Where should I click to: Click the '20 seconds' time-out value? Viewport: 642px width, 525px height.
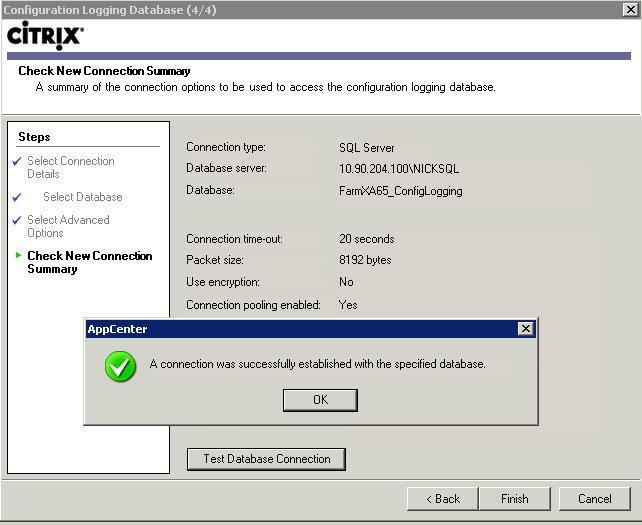(x=366, y=239)
